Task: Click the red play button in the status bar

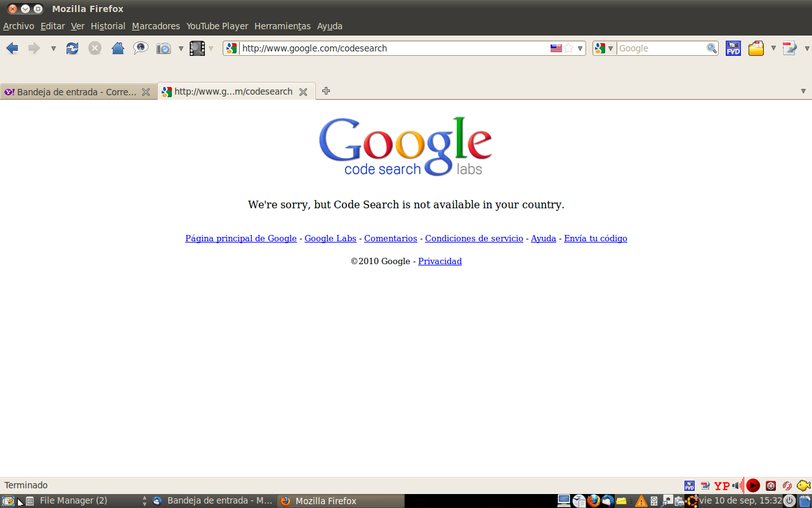Action: click(x=753, y=486)
